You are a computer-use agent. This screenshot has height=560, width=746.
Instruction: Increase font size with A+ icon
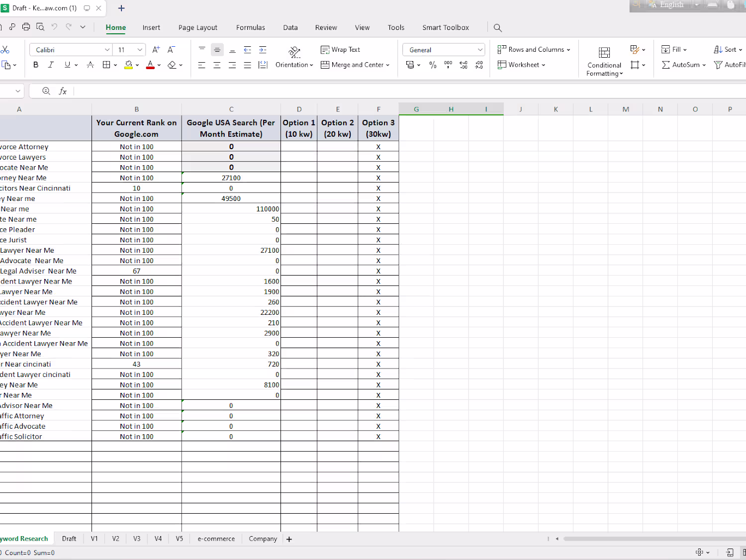(156, 50)
